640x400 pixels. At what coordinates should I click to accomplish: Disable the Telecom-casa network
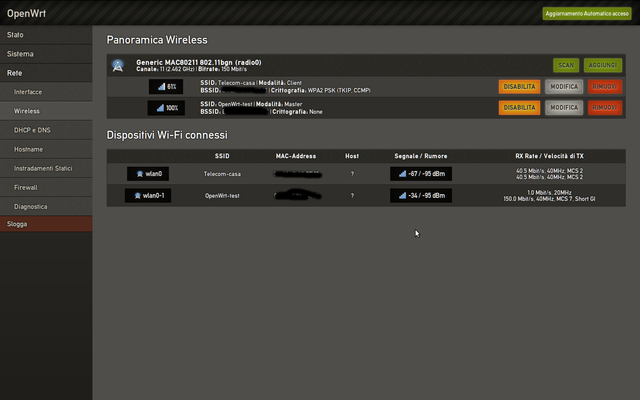(519, 87)
